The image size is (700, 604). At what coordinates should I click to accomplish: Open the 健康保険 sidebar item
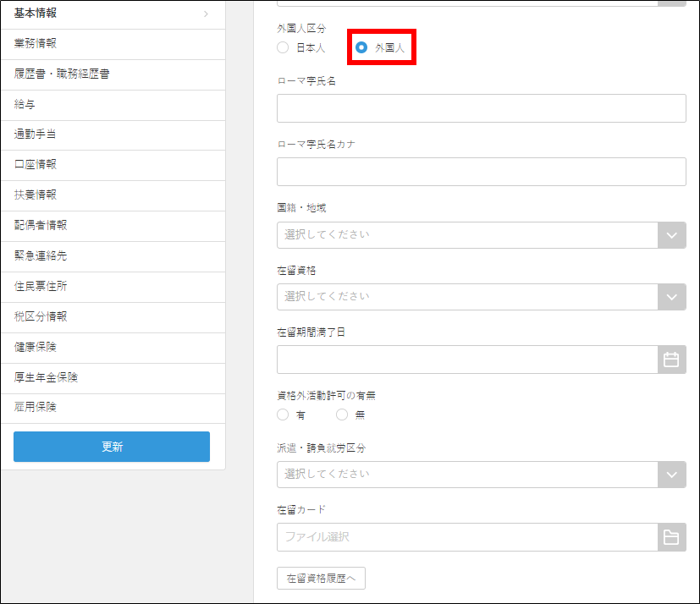click(113, 347)
